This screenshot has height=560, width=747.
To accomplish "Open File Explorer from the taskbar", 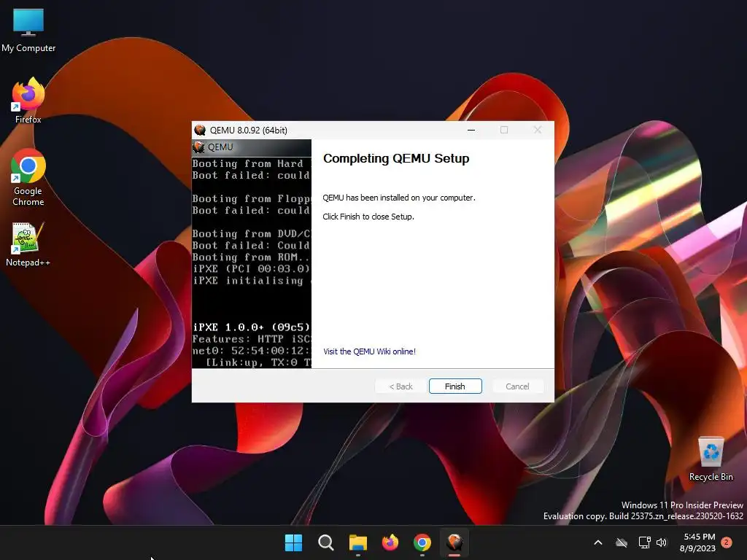I will 357,542.
